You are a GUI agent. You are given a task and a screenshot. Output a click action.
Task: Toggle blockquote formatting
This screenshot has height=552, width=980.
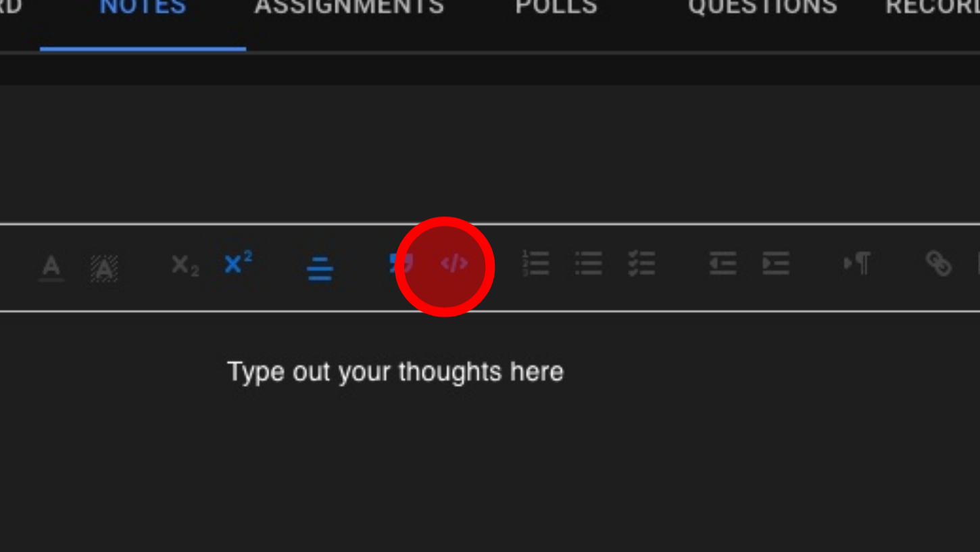point(401,263)
